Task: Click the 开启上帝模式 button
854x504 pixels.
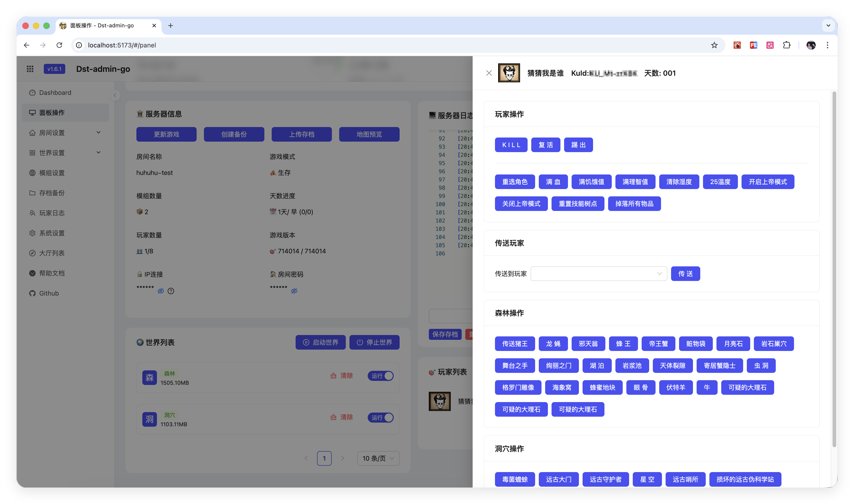Action: [768, 182]
